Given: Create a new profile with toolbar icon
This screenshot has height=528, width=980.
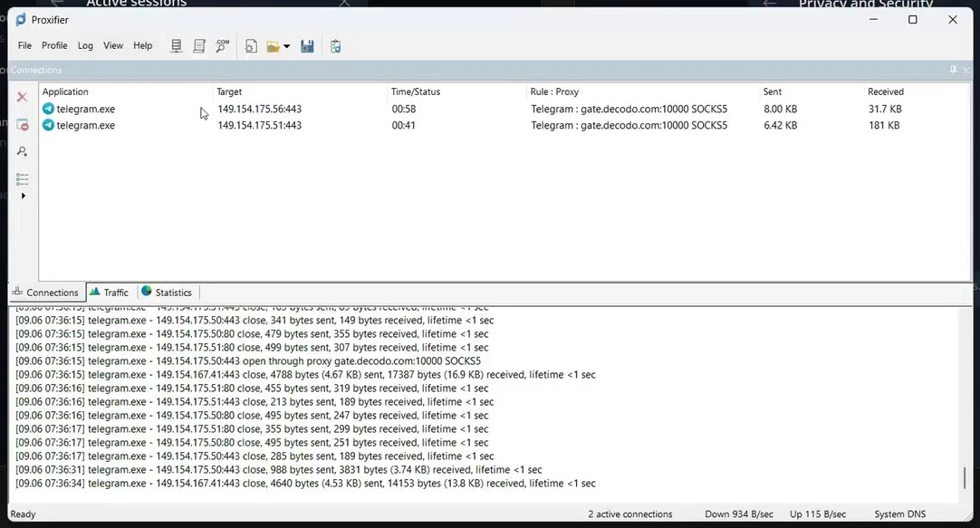Looking at the screenshot, I should [251, 46].
